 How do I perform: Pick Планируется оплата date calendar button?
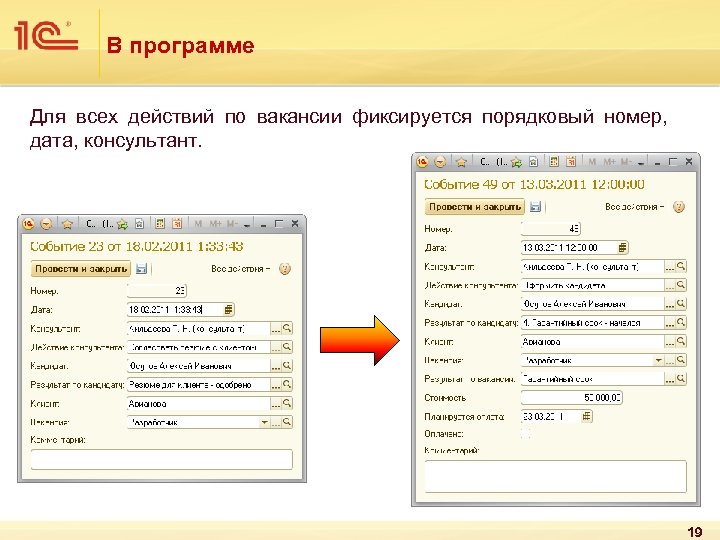tap(586, 416)
